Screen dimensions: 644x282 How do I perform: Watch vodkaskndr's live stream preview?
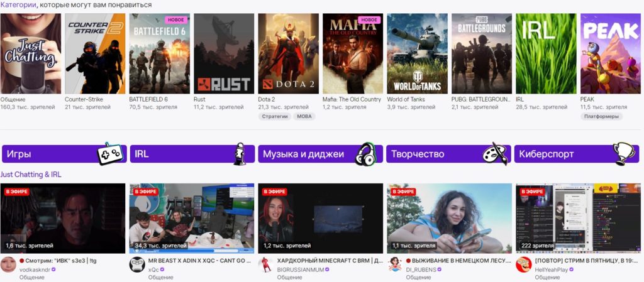click(63, 218)
